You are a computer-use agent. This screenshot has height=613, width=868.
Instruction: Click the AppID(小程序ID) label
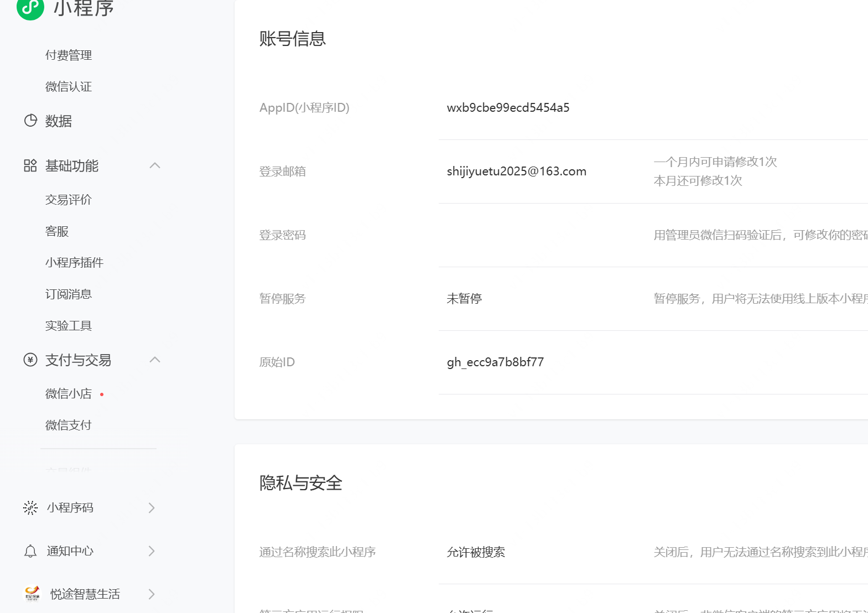[x=304, y=107]
